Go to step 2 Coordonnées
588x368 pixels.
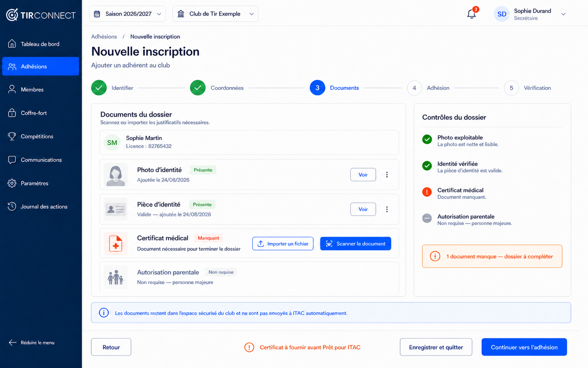coord(217,88)
